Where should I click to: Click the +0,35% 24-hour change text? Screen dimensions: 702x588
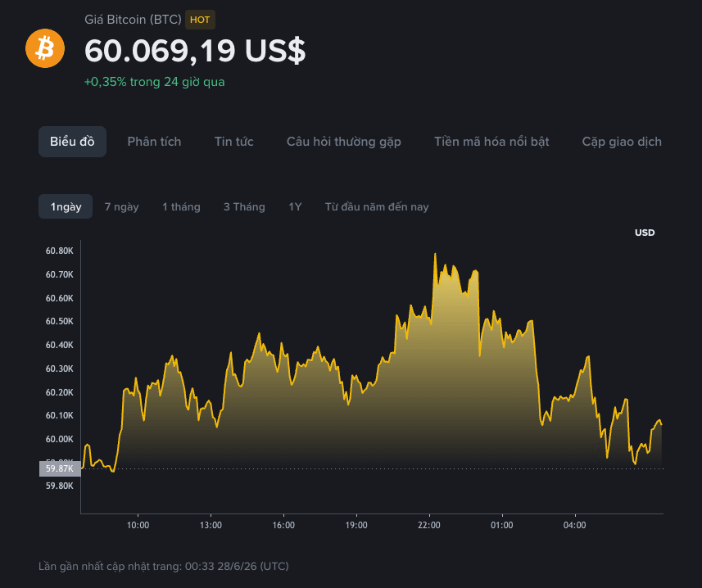click(x=155, y=82)
